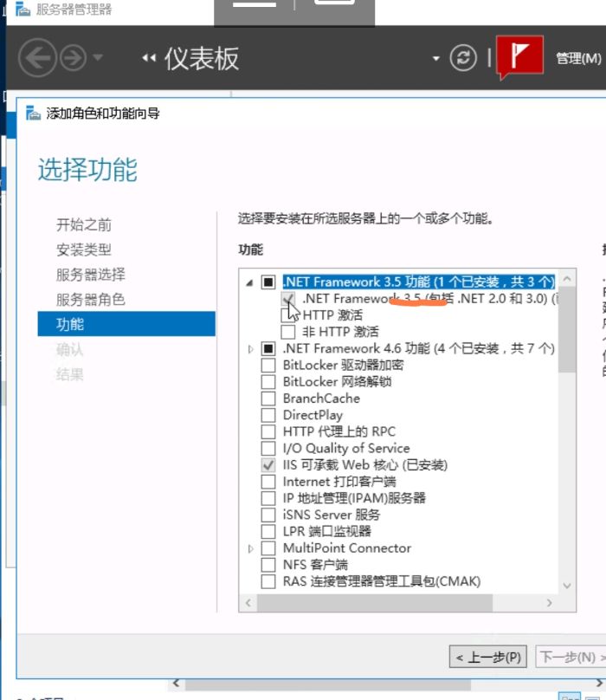The image size is (606, 700).
Task: Collapse the .NET Framework 3.5 功能 node
Action: [250, 282]
